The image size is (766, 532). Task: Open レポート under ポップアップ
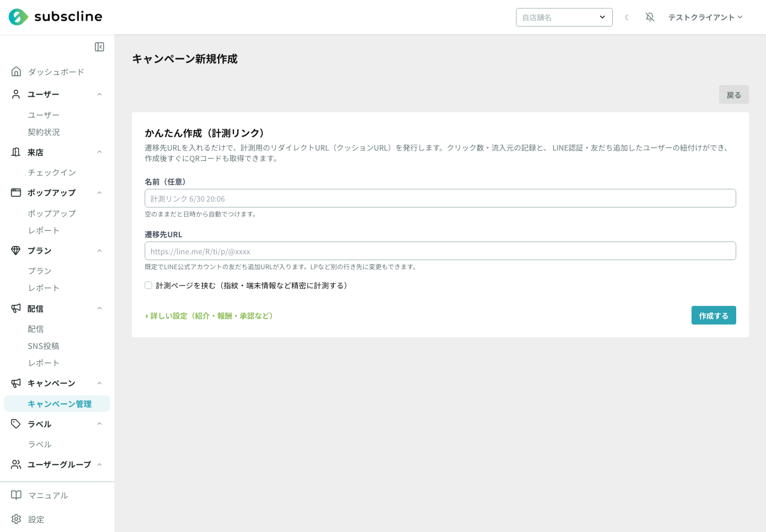tap(44, 230)
